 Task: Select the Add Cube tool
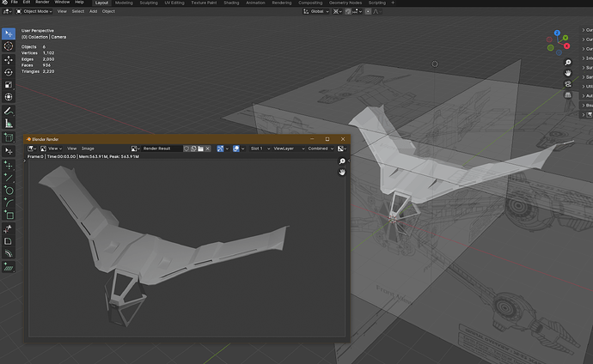9,137
